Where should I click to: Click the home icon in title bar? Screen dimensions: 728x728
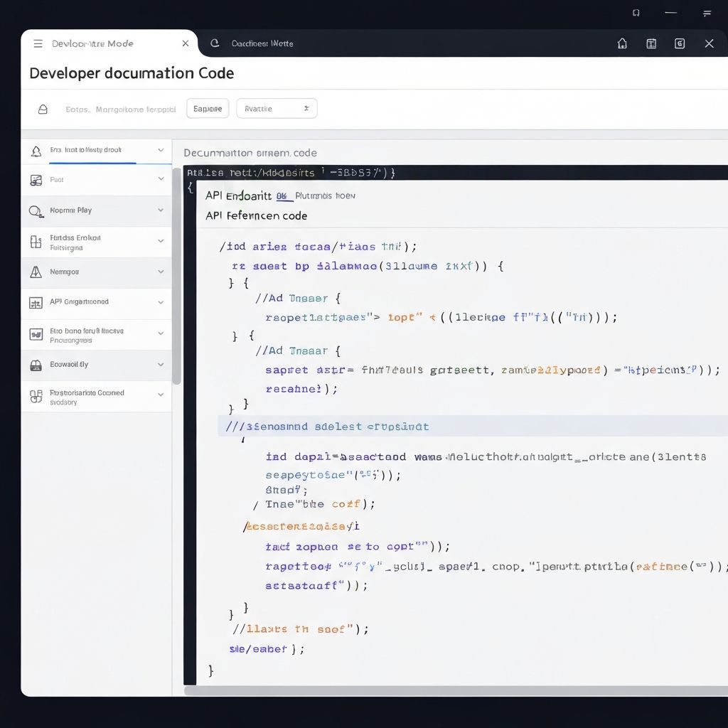click(x=622, y=43)
